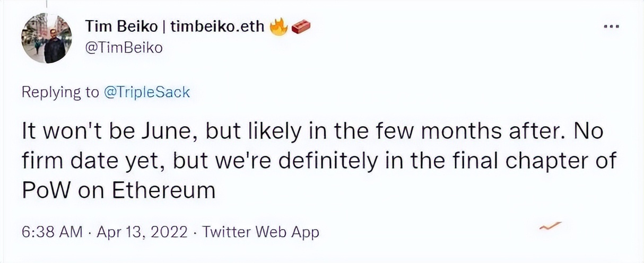The height and width of the screenshot is (263, 644).
Task: Click the fire emoji beside the name
Action: pyautogui.click(x=278, y=27)
